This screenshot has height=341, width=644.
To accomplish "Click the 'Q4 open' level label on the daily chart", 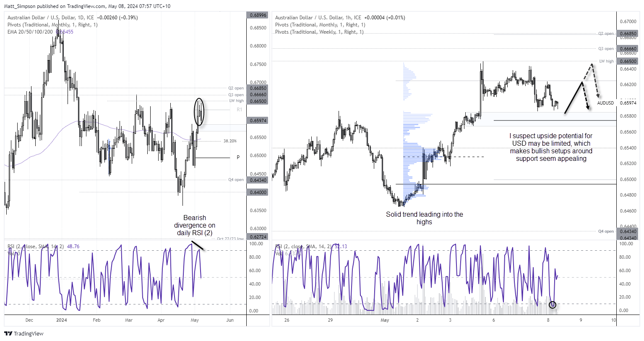I will 236,180.
